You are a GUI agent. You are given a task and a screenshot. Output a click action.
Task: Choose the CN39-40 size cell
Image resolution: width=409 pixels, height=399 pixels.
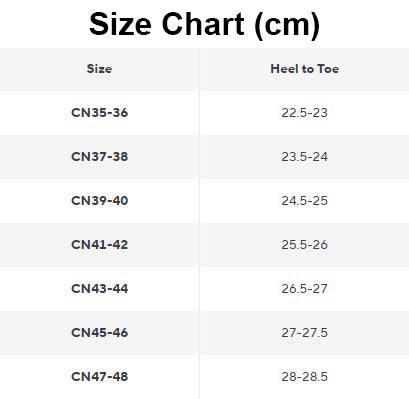pyautogui.click(x=99, y=201)
